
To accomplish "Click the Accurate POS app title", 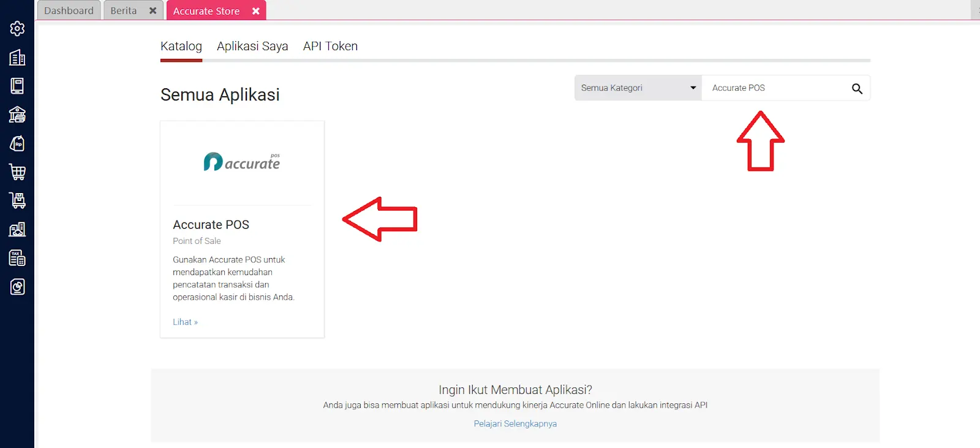I will point(211,225).
